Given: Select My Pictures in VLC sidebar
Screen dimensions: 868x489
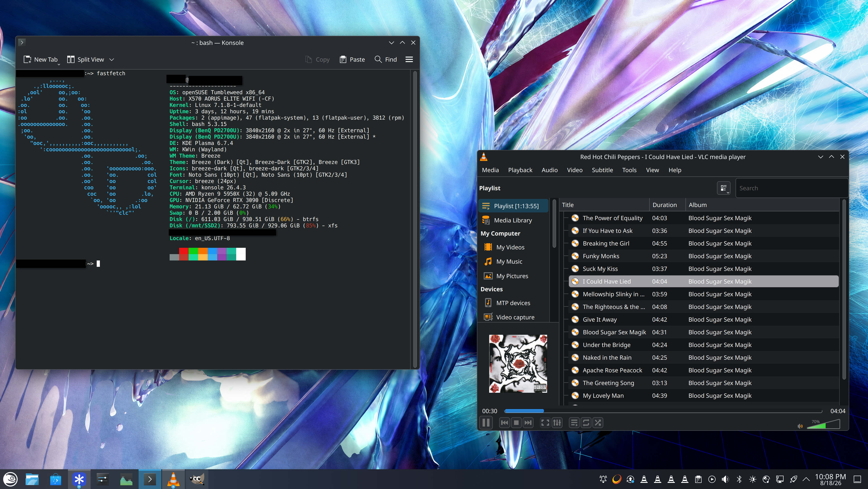Looking at the screenshot, I should tap(513, 276).
